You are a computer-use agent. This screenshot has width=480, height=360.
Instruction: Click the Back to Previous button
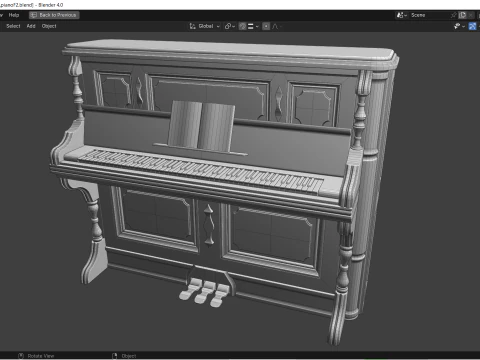pyautogui.click(x=54, y=15)
